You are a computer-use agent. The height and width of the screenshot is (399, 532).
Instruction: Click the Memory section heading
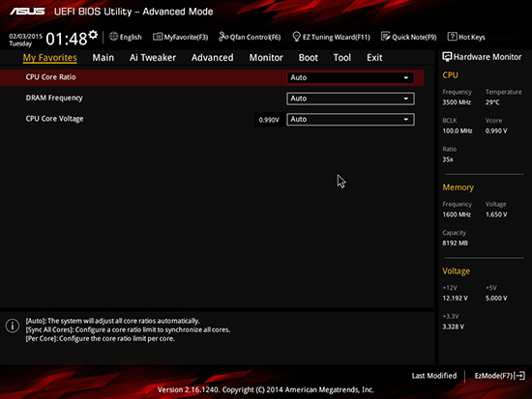coord(458,187)
